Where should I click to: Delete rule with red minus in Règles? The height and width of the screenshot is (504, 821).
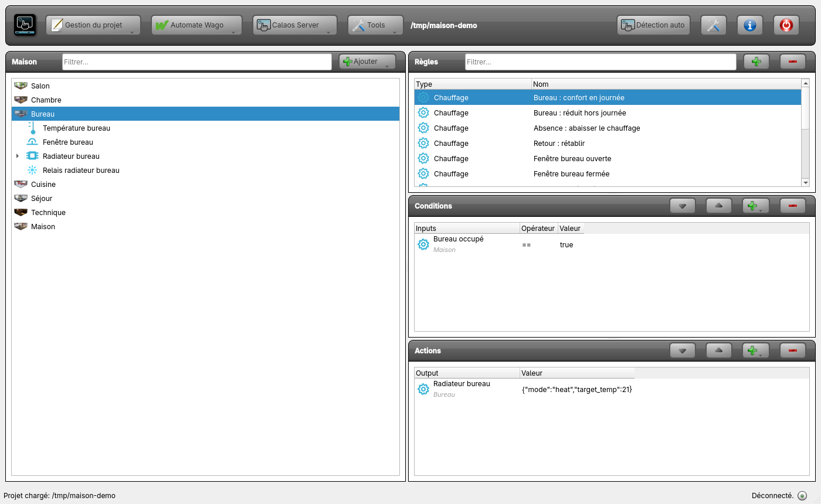coord(793,62)
